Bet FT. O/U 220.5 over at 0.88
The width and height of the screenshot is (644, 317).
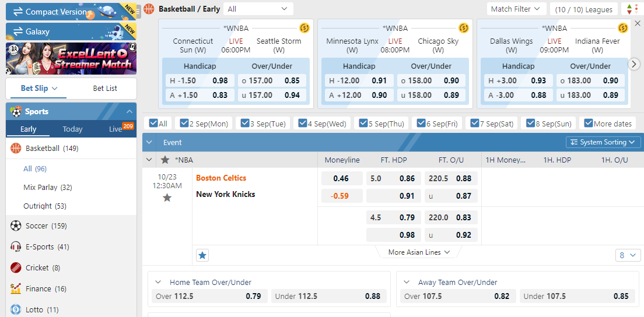451,178
